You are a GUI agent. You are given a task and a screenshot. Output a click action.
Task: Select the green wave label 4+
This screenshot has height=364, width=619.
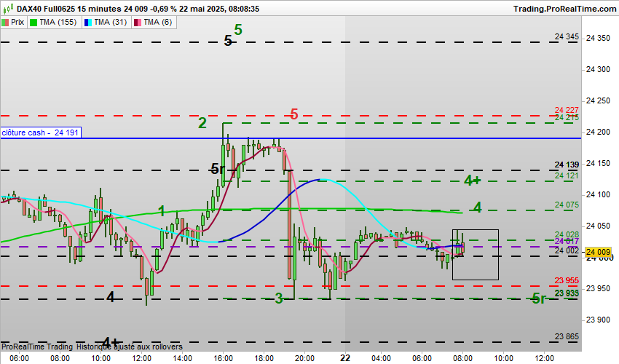pyautogui.click(x=472, y=181)
